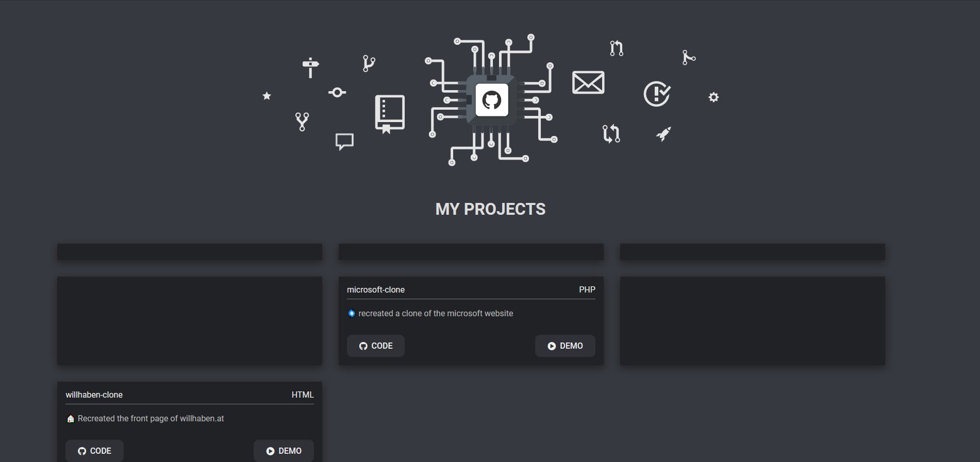Open the willhaben-clone CODE button
Viewport: 980px width, 462px height.
(x=94, y=451)
